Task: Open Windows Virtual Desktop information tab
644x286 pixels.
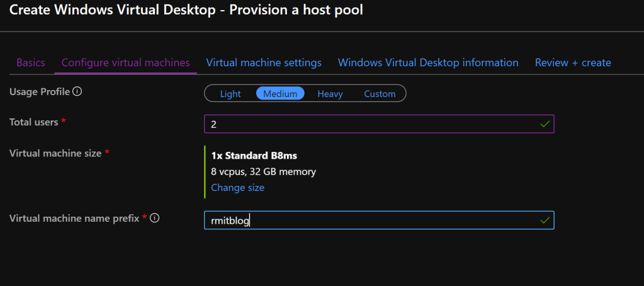Action: pos(428,63)
